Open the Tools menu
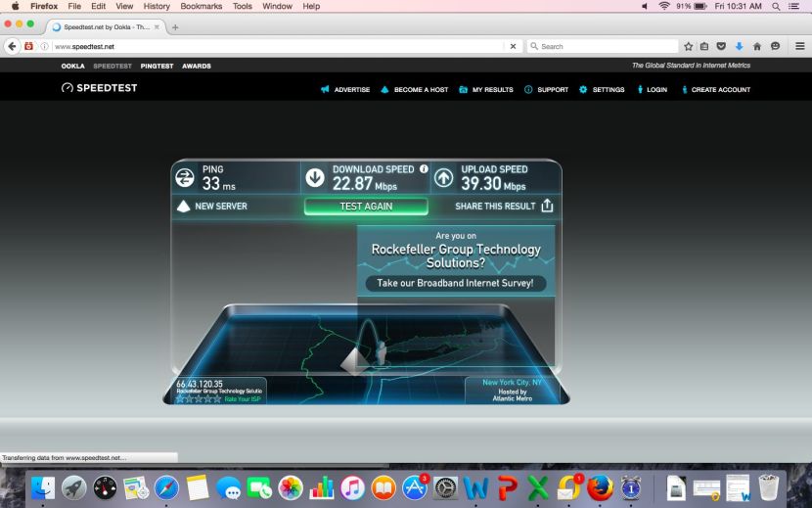Viewport: 812px width, 508px height. [x=242, y=6]
